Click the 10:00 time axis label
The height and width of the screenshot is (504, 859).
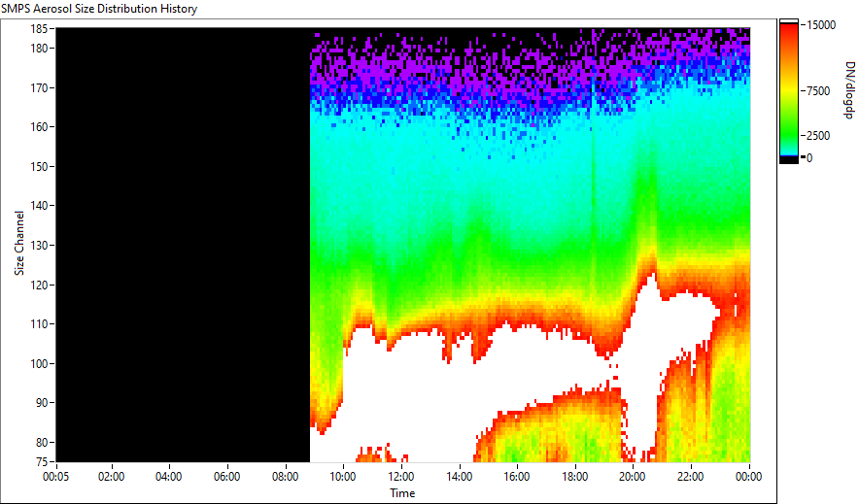343,477
